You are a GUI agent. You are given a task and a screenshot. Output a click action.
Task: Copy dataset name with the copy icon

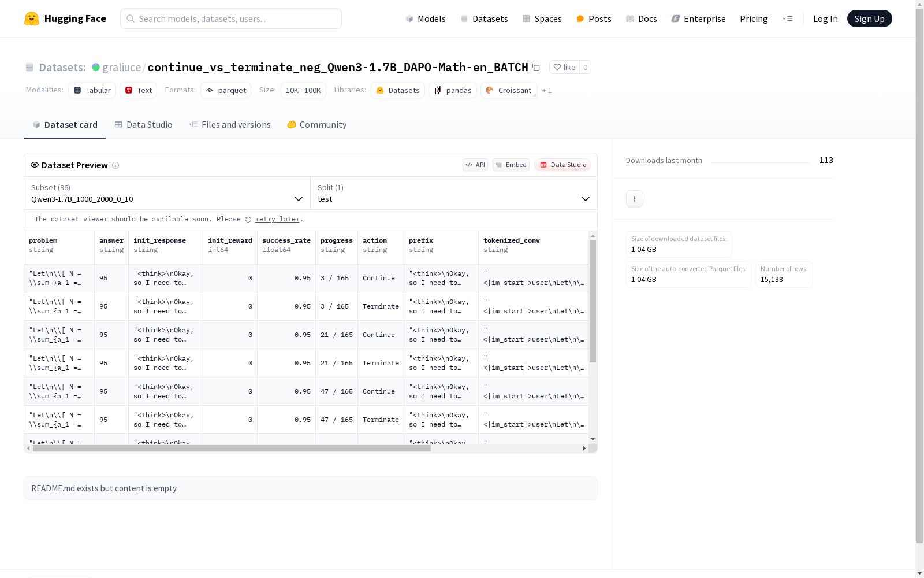coord(536,67)
